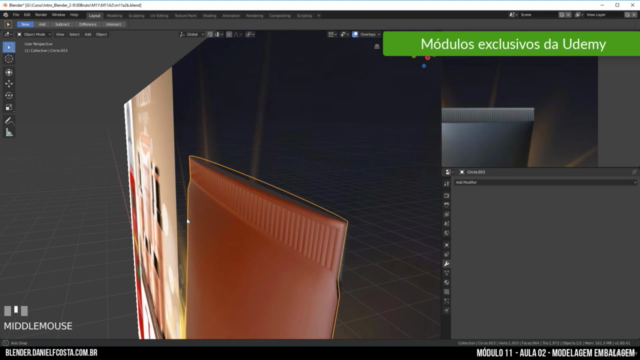Click the Scene name field

click(538, 15)
